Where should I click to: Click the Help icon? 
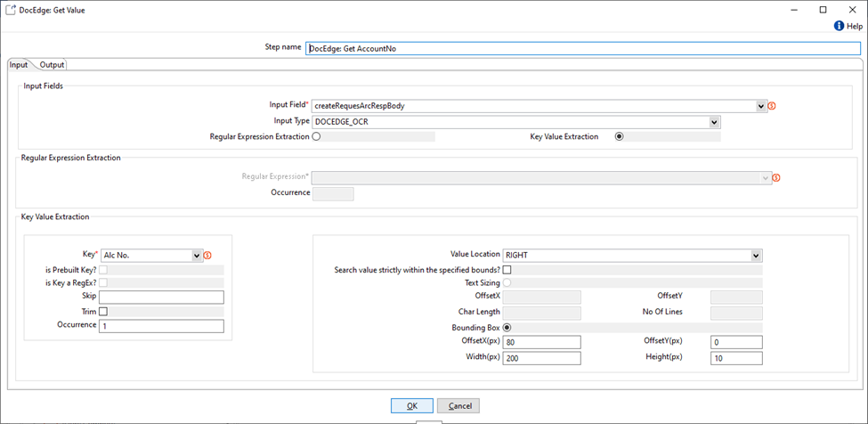coord(839,27)
